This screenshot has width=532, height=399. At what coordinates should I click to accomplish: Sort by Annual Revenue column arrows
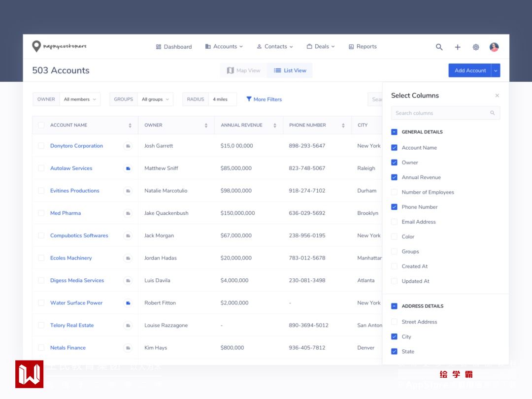pos(275,125)
